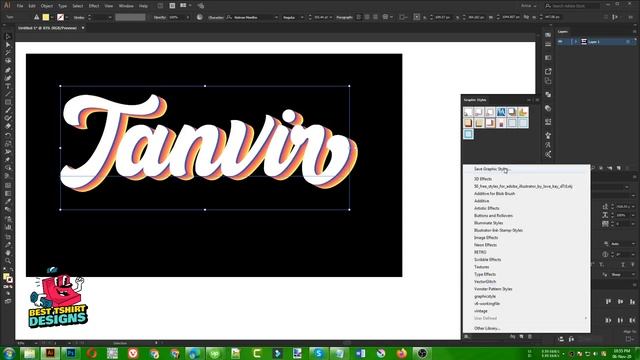Select the Eraser tool
Screen dimensions: 640x360
coord(8,126)
